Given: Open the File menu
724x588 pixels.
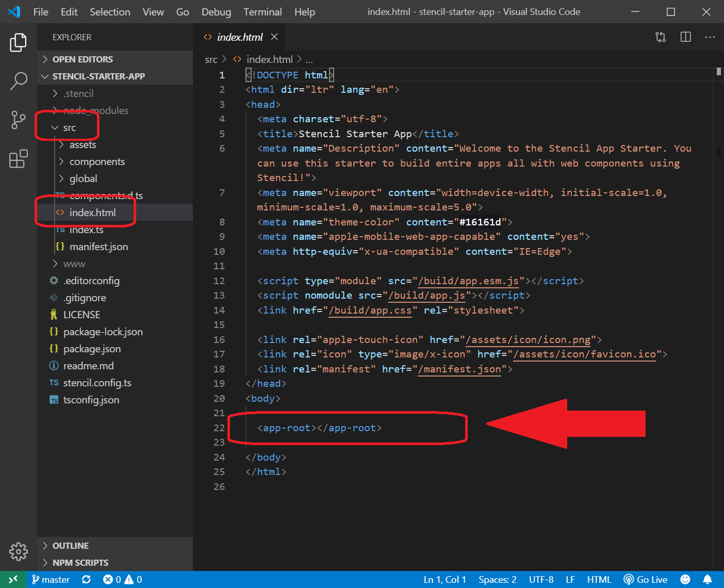Looking at the screenshot, I should point(41,12).
